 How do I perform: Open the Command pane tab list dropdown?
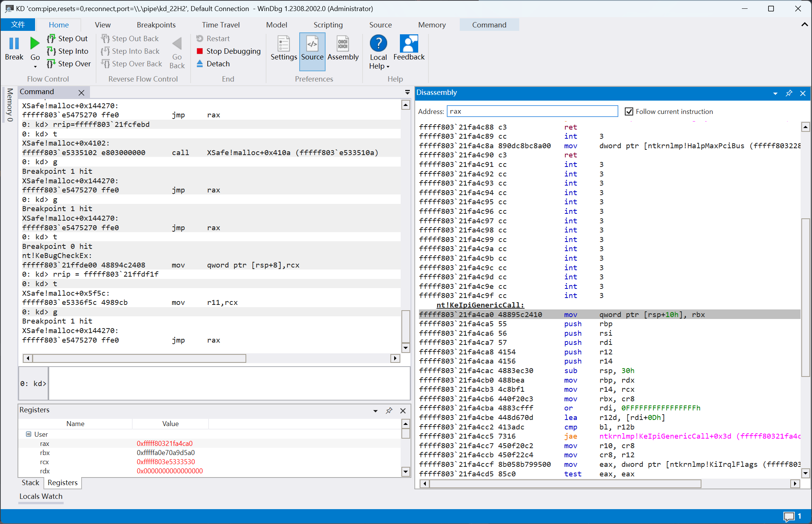tap(407, 92)
